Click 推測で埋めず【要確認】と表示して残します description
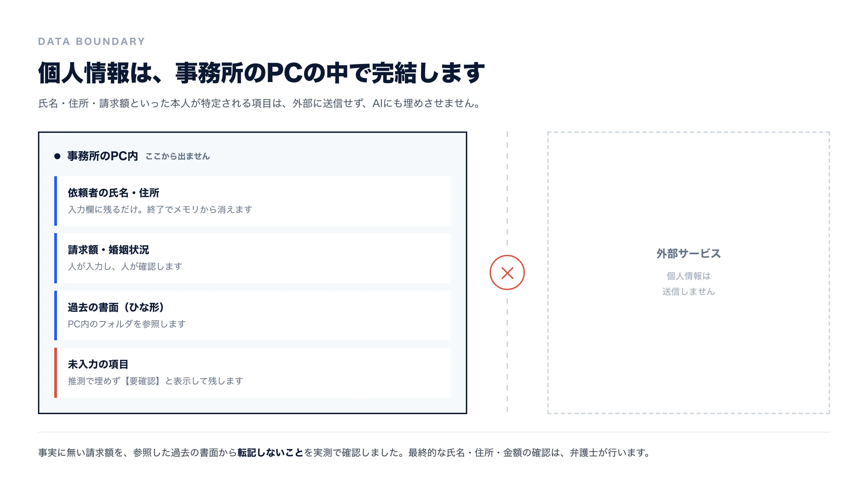Screen dimensions: 868x488 156,381
